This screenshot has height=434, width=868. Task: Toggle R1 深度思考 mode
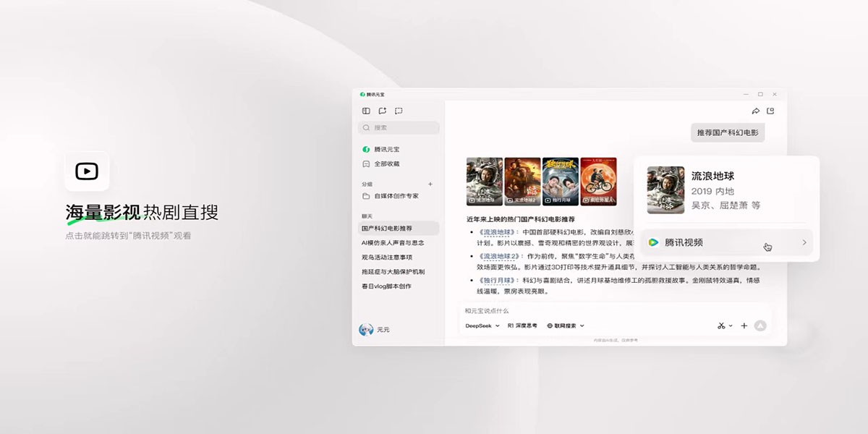pyautogui.click(x=522, y=326)
